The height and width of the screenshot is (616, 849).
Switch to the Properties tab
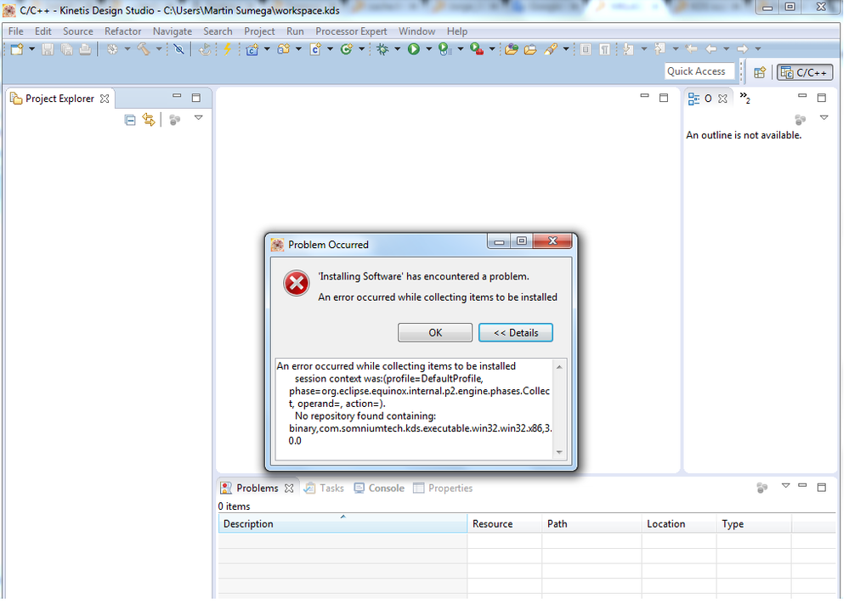pos(443,489)
